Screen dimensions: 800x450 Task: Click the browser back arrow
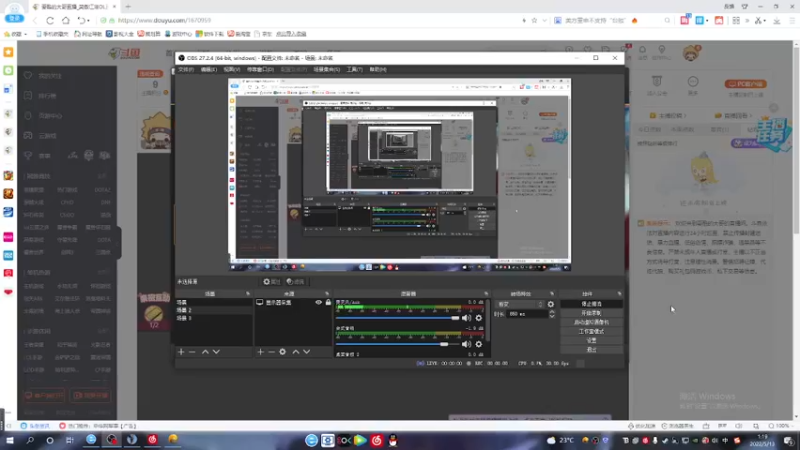(35, 20)
